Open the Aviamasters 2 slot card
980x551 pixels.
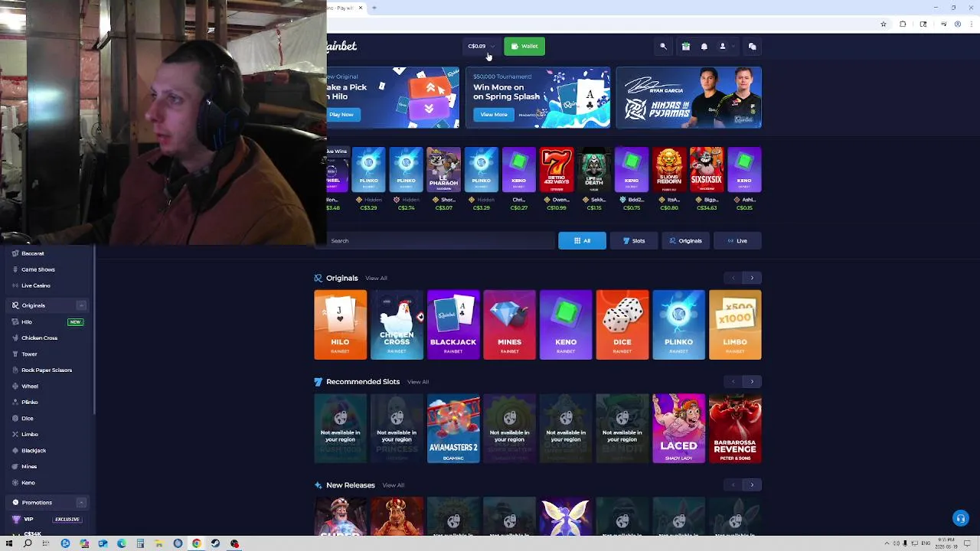pos(453,429)
